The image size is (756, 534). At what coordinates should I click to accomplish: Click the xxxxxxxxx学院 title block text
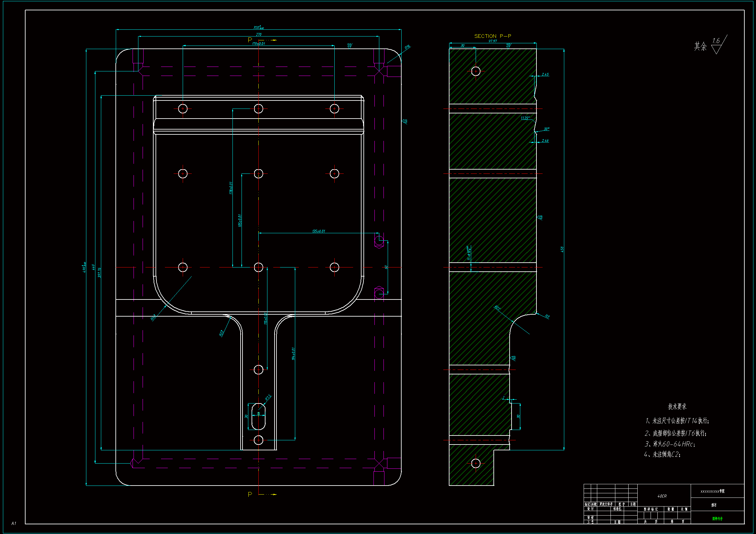point(712,491)
